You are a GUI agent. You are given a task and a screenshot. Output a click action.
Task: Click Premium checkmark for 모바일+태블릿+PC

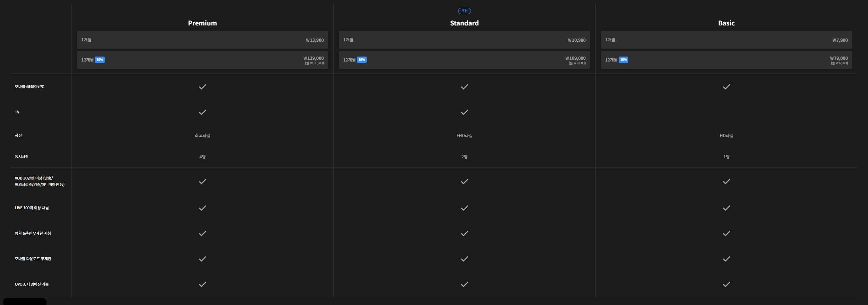point(202,87)
